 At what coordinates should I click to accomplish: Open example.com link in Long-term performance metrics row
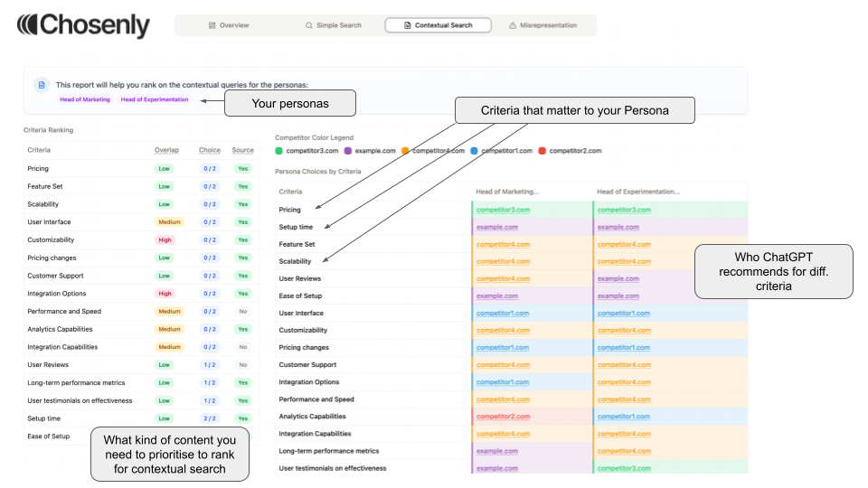[496, 451]
